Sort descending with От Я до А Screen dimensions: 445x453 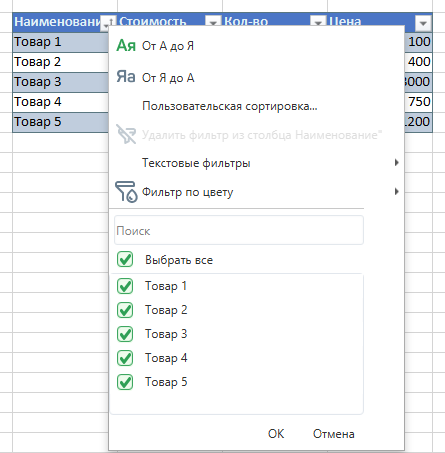[x=168, y=78]
